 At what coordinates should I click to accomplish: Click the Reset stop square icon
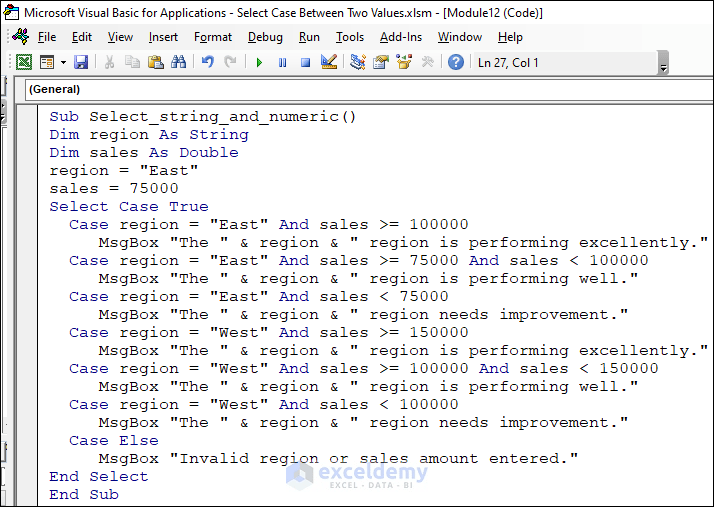[x=306, y=62]
